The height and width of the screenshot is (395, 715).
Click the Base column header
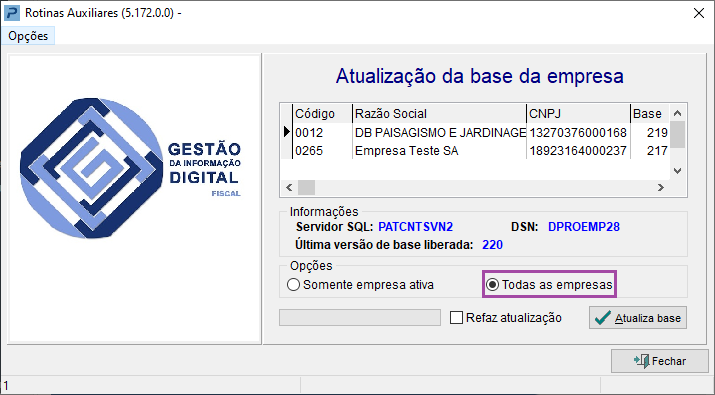(650, 114)
